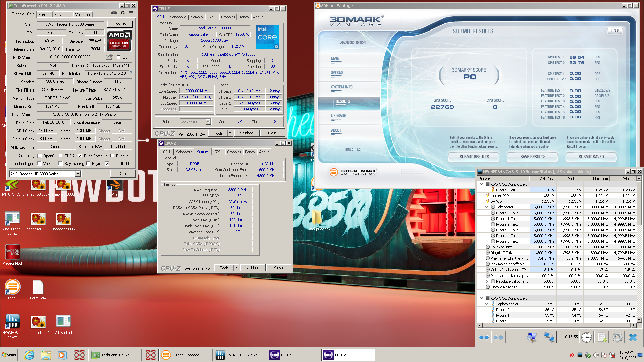Open the HWiNFO64 desktop shortcut

click(12, 326)
